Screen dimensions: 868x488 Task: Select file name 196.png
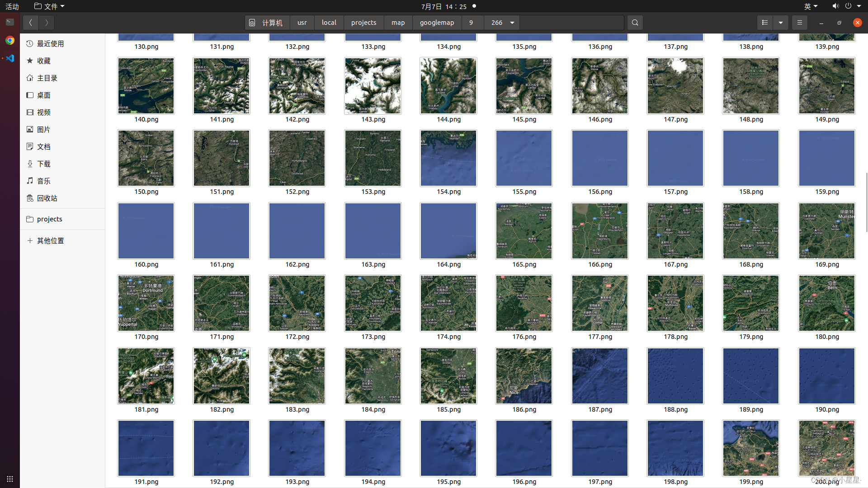coord(524,482)
